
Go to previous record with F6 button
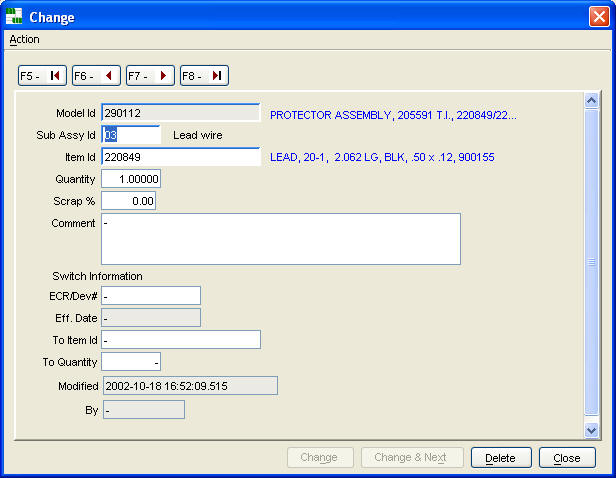96,75
